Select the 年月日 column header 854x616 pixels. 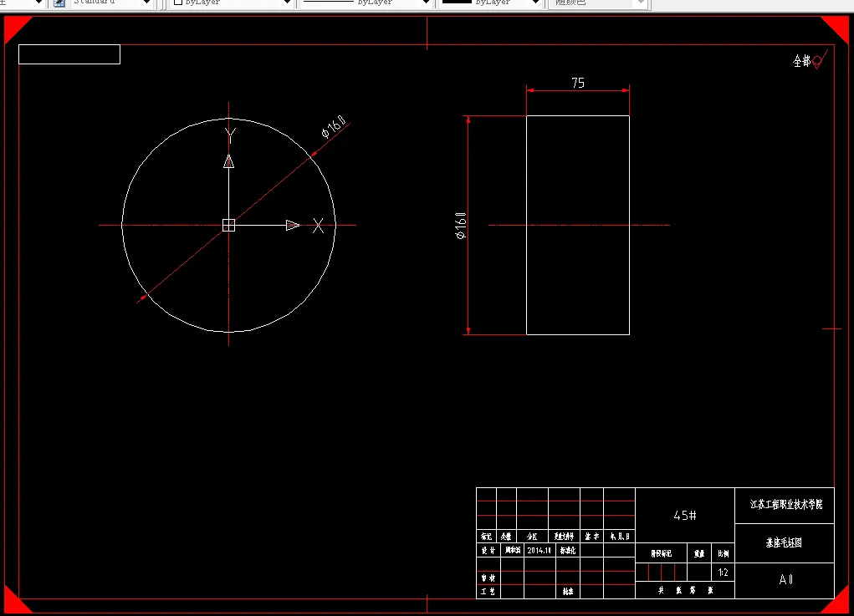pos(620,537)
